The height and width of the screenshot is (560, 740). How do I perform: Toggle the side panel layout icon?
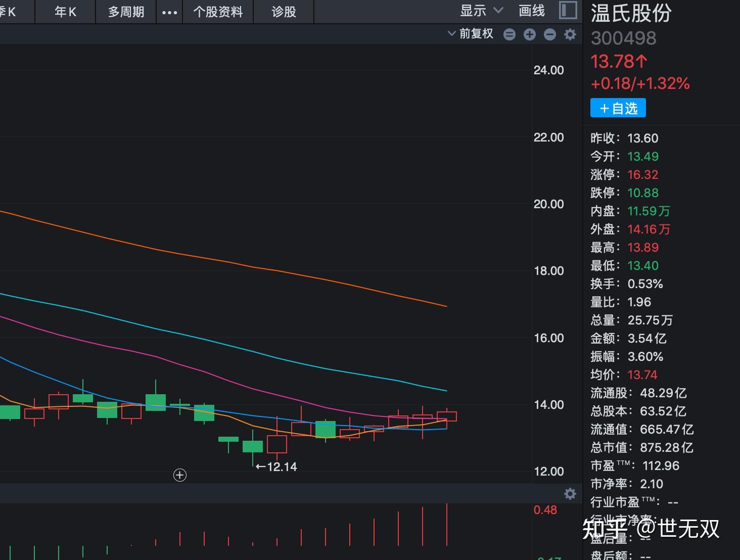pos(568,10)
